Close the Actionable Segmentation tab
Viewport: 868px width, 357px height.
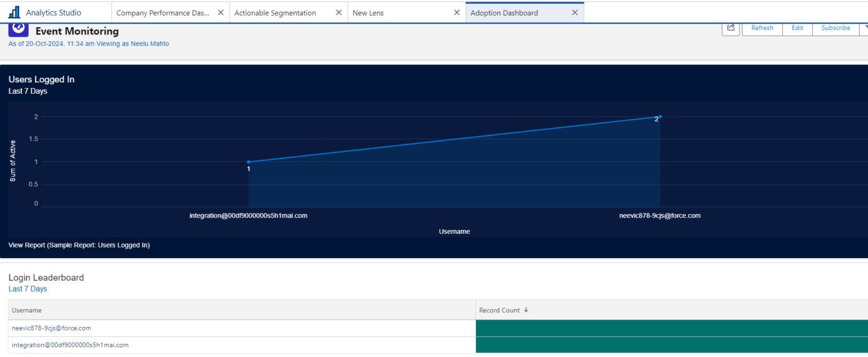[340, 12]
